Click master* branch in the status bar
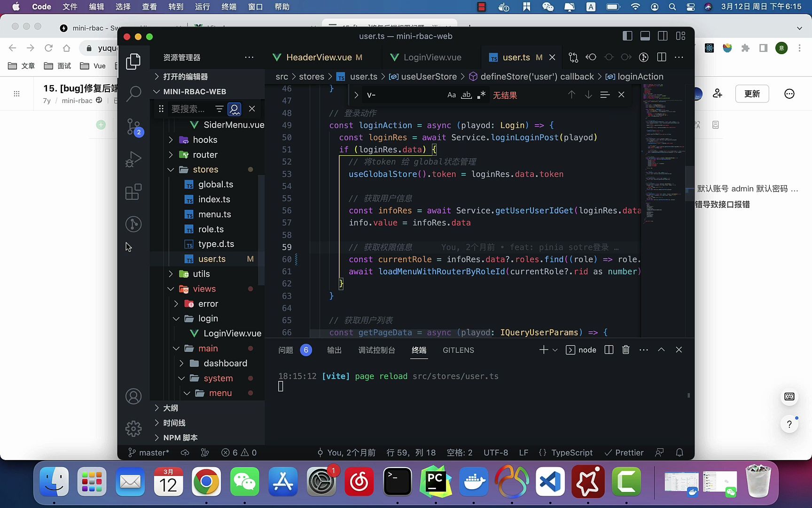Viewport: 812px width, 508px height. coord(153,452)
